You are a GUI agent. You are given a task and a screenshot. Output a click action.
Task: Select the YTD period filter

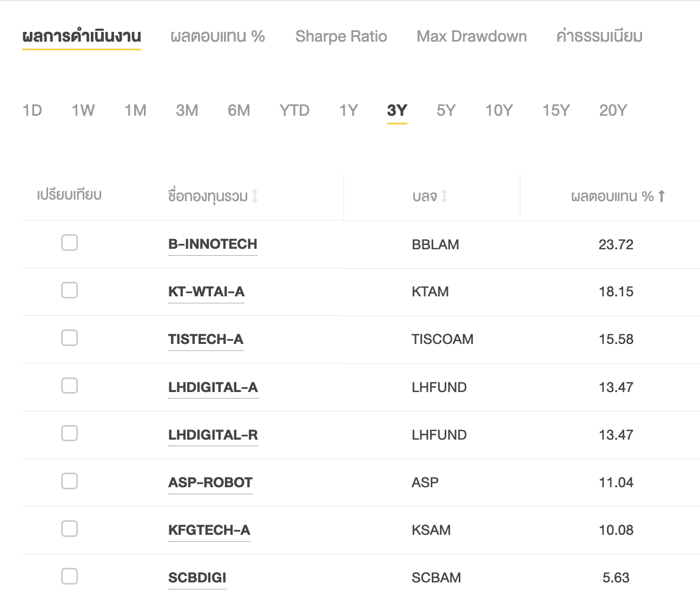pos(294,110)
